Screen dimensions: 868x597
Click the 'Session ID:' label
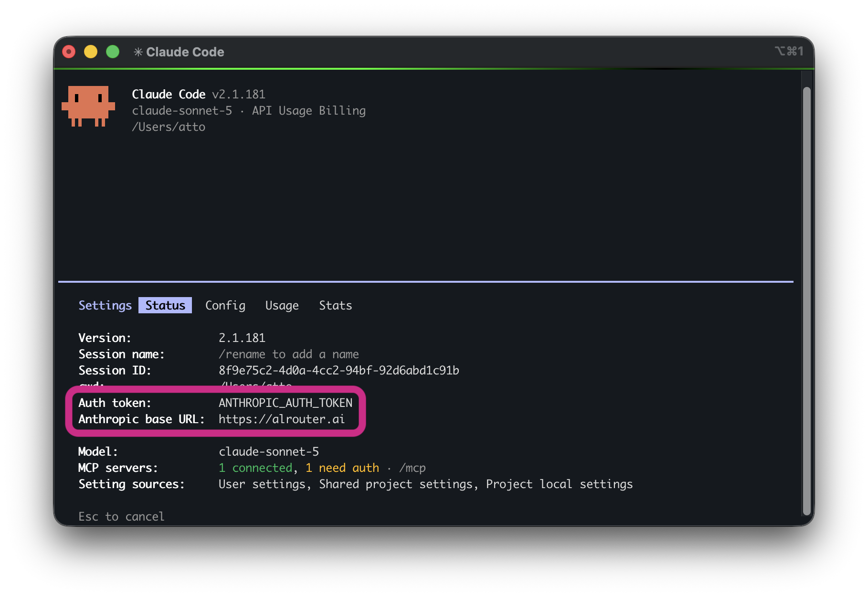tap(115, 371)
